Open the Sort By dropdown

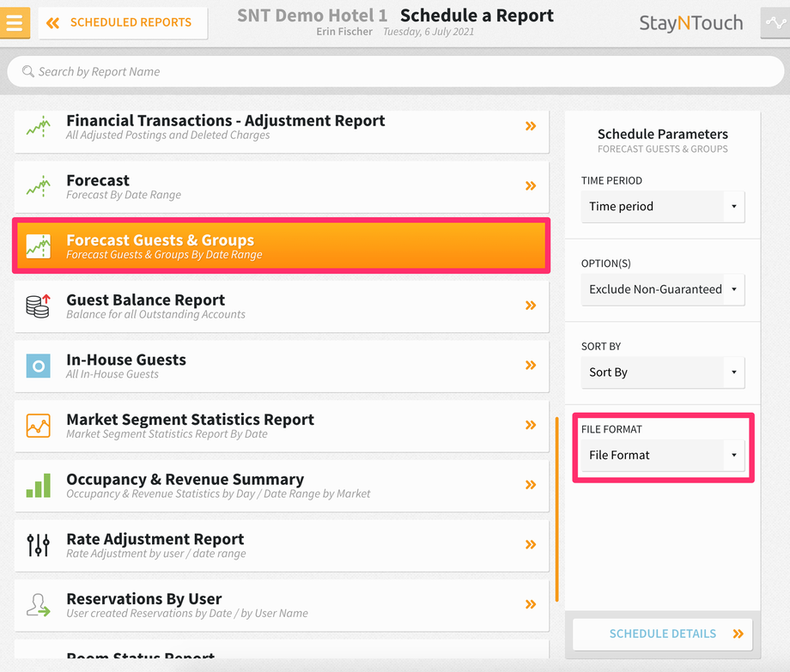[x=663, y=372]
